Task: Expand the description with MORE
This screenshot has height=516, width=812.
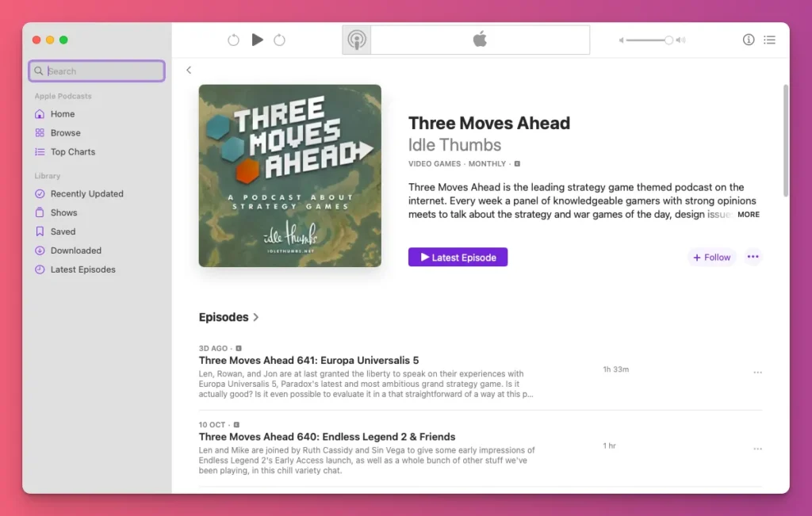Action: click(748, 215)
